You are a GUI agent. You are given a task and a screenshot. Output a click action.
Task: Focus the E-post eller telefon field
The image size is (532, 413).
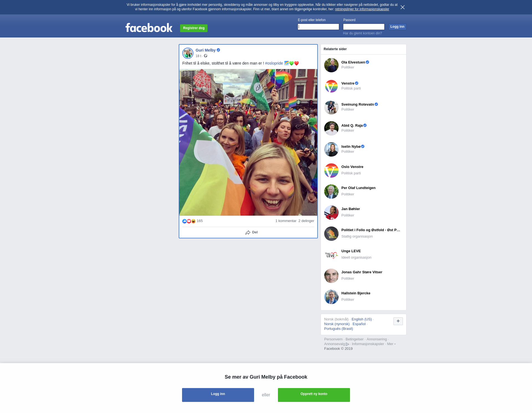click(x=318, y=27)
